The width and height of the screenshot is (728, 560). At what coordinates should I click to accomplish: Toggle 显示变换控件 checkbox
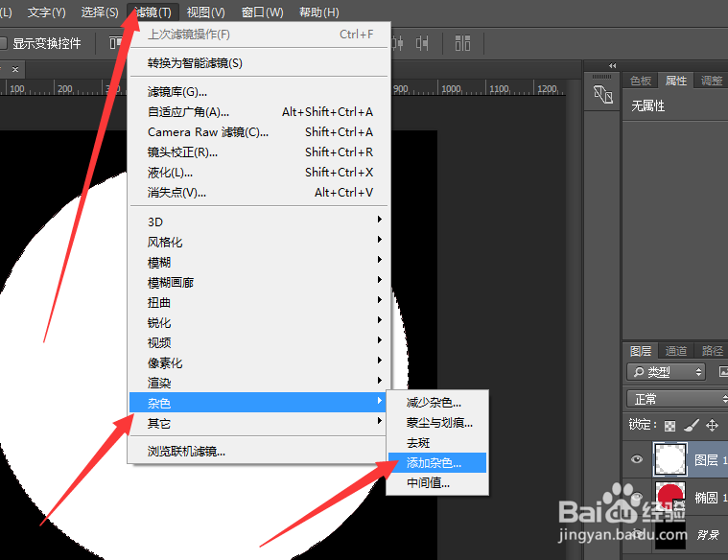(x=2, y=44)
